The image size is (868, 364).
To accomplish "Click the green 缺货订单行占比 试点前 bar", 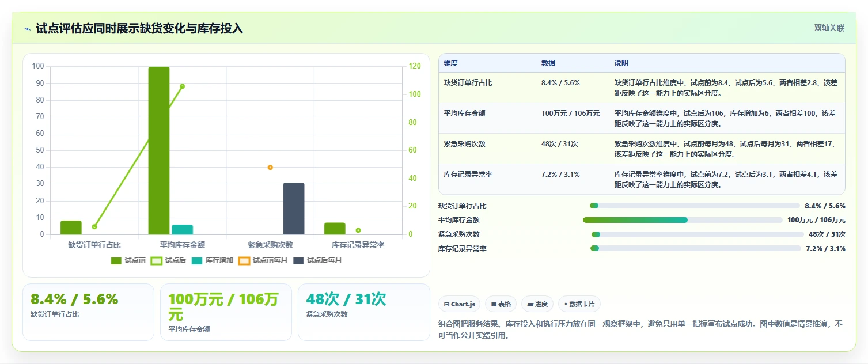I will click(x=71, y=227).
